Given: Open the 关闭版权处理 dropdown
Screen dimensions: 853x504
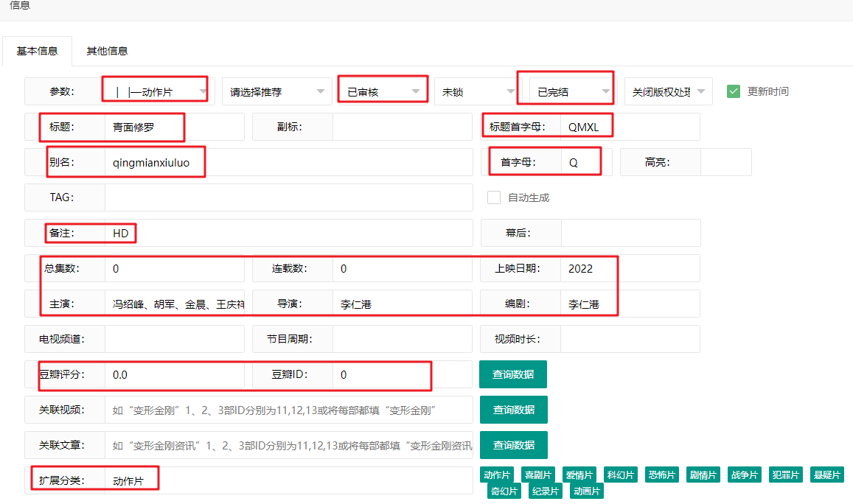Looking at the screenshot, I should pos(669,91).
